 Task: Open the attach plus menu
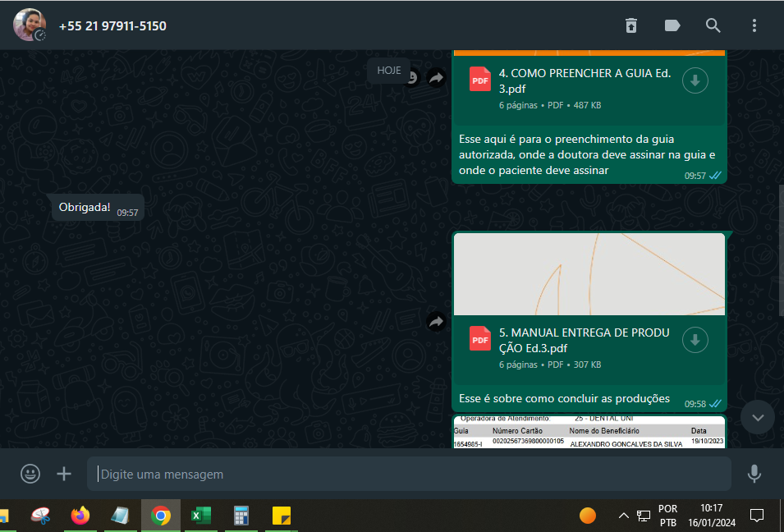(x=64, y=474)
